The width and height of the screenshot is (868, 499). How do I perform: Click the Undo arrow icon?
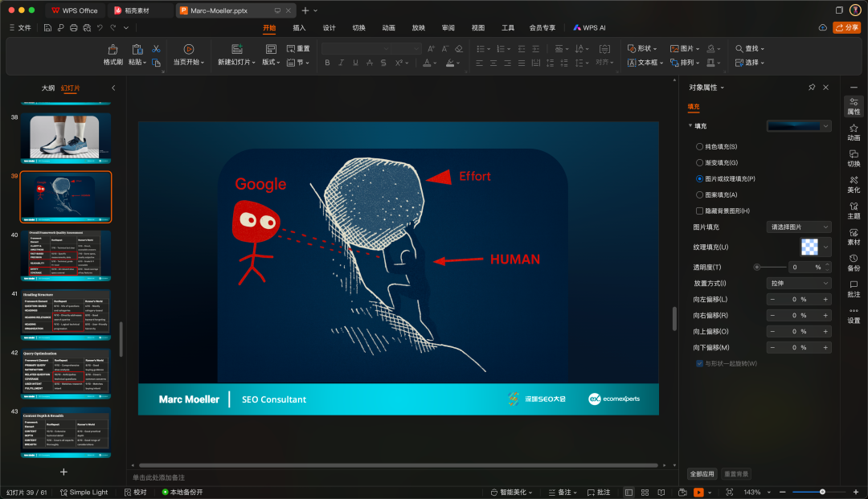click(x=100, y=27)
